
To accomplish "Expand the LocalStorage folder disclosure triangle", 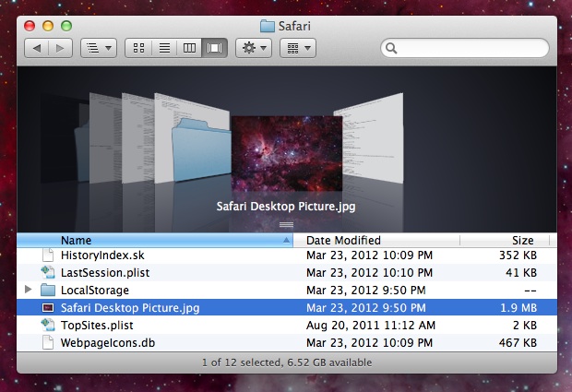I will (x=28, y=290).
